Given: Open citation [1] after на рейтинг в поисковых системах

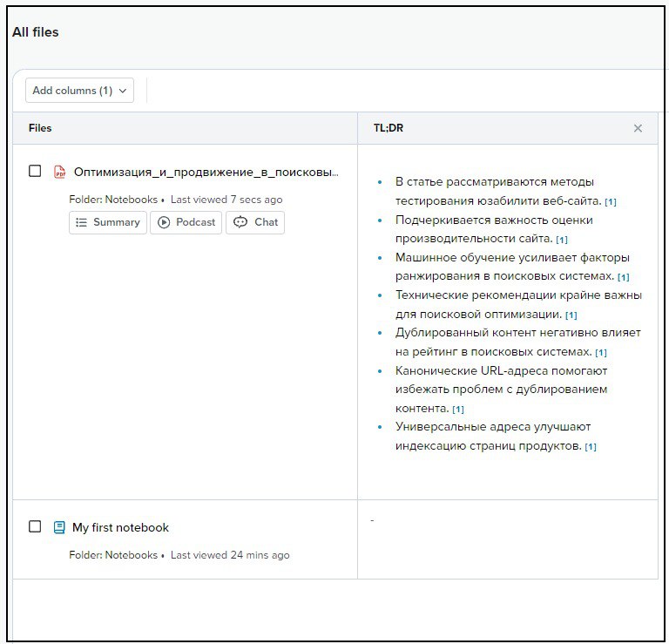Looking at the screenshot, I should [x=601, y=353].
